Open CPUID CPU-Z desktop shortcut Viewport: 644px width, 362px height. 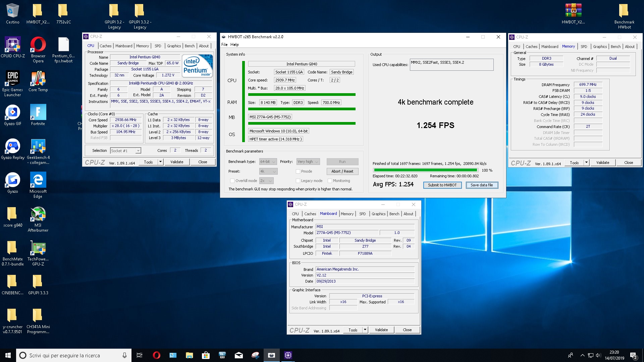(x=13, y=48)
